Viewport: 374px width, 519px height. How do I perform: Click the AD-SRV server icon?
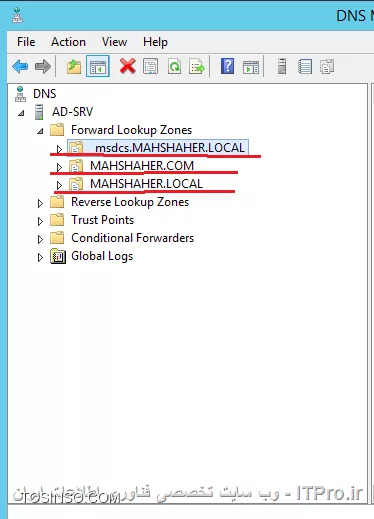(39, 112)
